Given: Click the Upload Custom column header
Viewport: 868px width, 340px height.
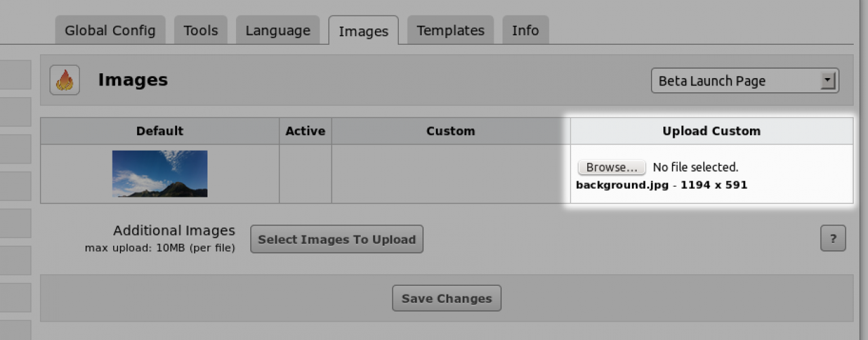Looking at the screenshot, I should (x=711, y=131).
